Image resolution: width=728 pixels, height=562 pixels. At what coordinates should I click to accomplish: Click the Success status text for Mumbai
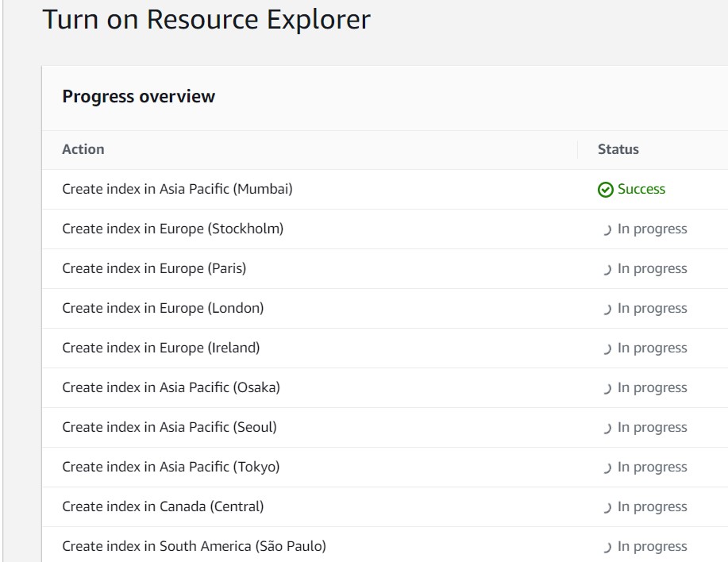(x=640, y=189)
